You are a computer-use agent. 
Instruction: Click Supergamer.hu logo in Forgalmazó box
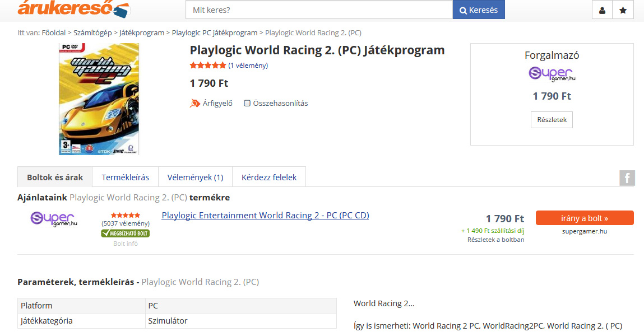pos(552,74)
